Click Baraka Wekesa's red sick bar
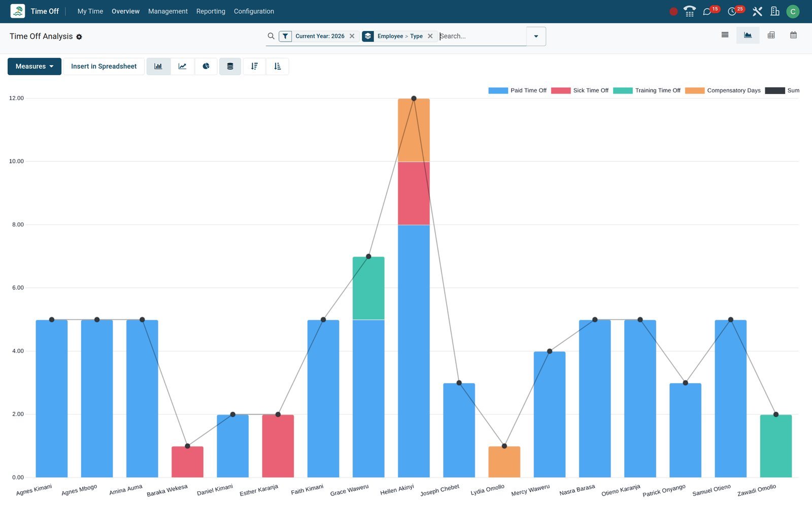The width and height of the screenshot is (812, 508). [x=187, y=462]
